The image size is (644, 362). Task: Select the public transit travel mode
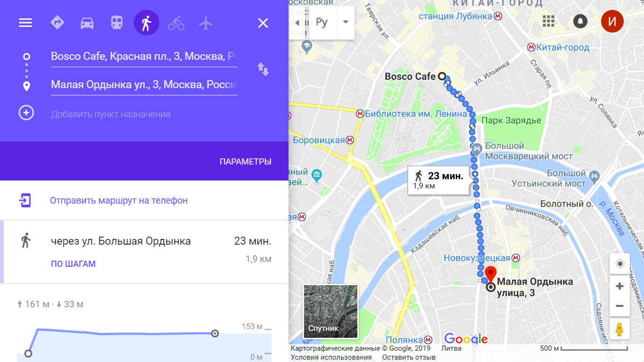pos(117,23)
